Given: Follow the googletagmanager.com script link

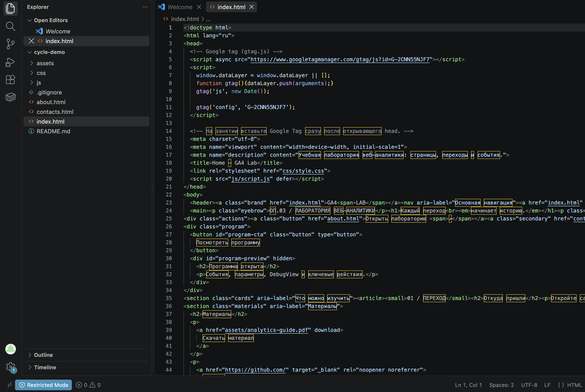Looking at the screenshot, I should (340, 59).
